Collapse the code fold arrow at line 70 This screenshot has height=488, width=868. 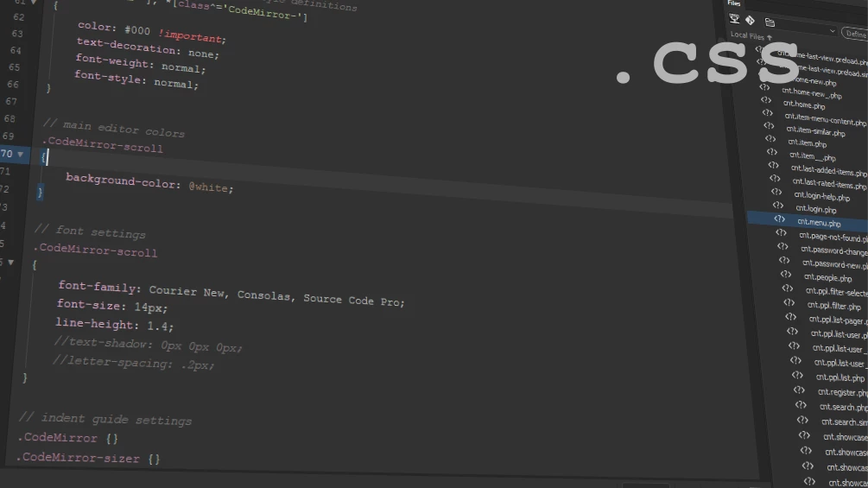click(x=21, y=155)
